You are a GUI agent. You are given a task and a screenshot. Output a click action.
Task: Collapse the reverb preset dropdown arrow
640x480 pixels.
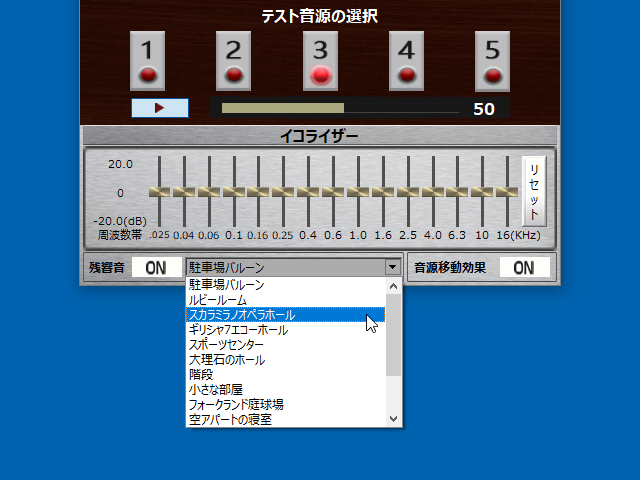coord(392,267)
